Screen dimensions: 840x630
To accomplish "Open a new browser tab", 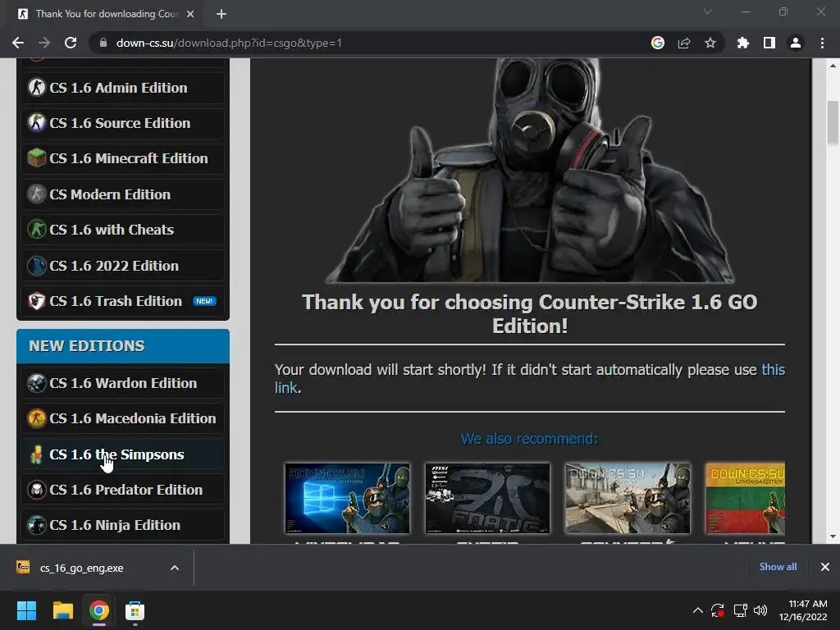I will (221, 14).
